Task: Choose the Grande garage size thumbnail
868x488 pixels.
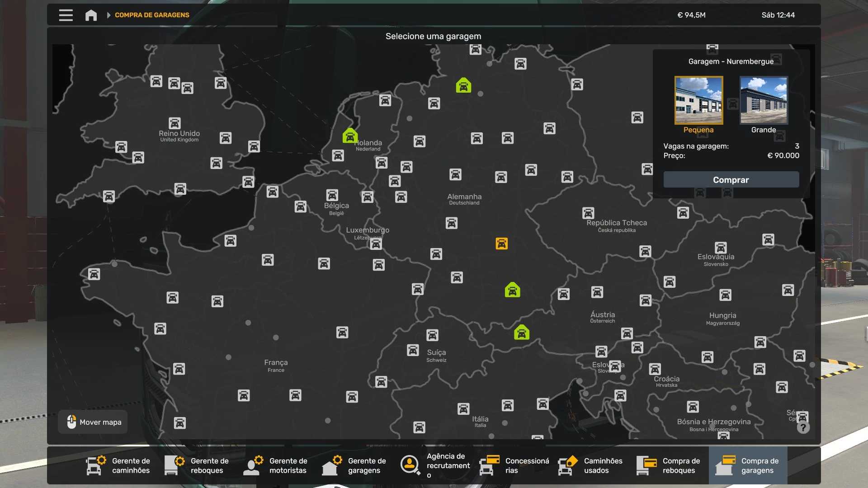Action: tap(764, 100)
